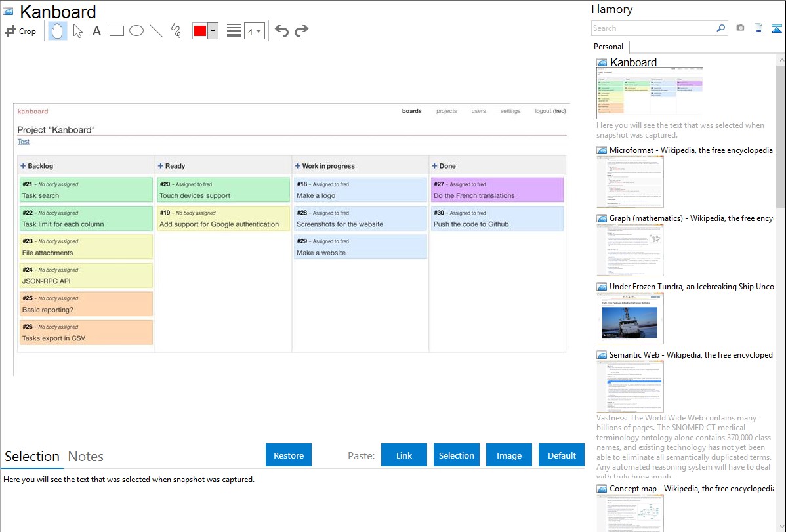Activate the hand pan tool
Screen dimensions: 786x532
(x=57, y=31)
